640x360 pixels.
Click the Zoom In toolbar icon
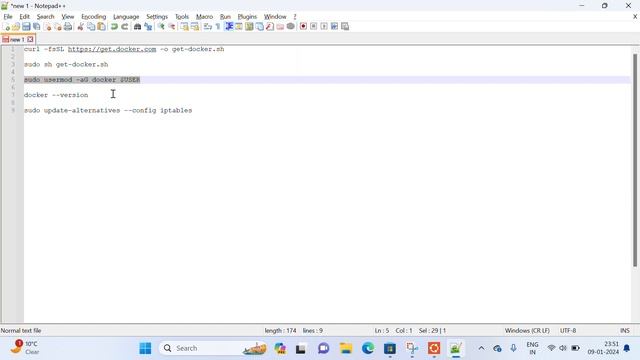pos(161,27)
